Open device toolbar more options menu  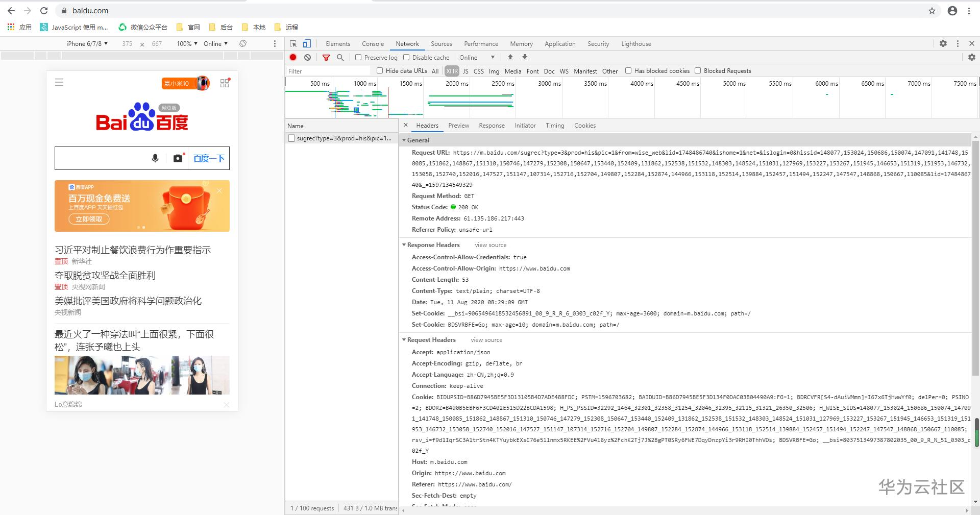tap(275, 44)
